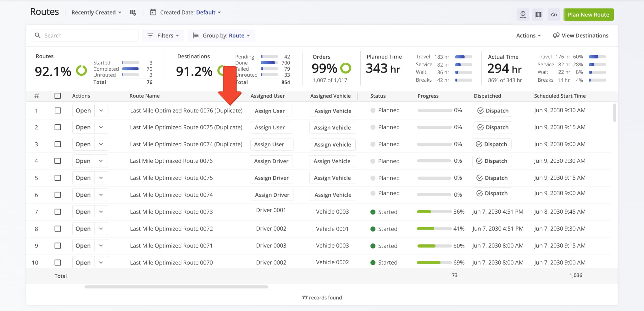Click Plan New Route button
Screen dimensions: 644x311
pyautogui.click(x=588, y=14)
